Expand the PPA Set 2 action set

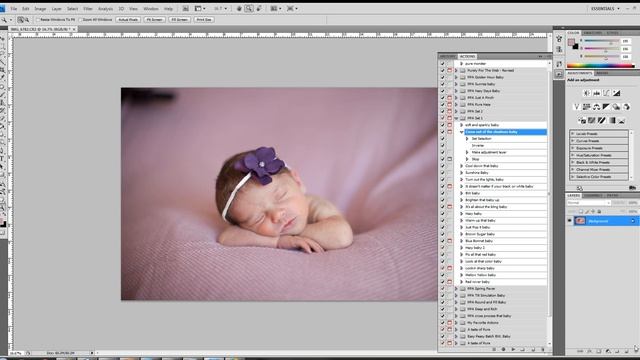click(456, 111)
